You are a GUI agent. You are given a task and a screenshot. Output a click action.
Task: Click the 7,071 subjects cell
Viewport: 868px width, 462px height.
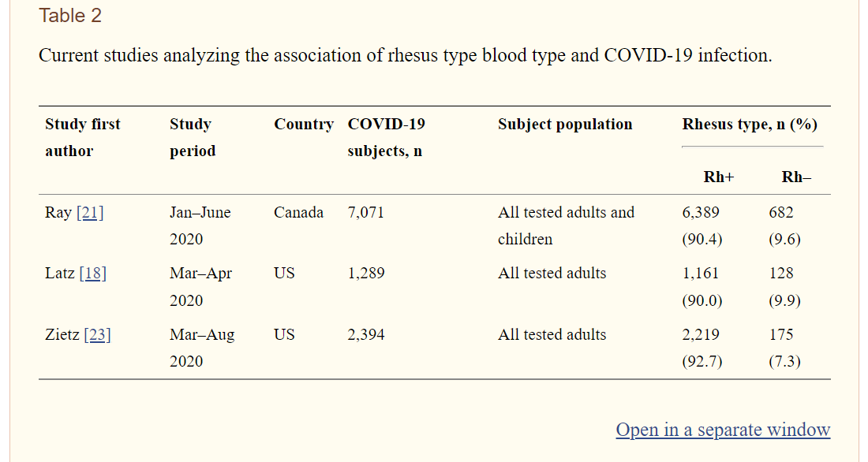coord(365,213)
